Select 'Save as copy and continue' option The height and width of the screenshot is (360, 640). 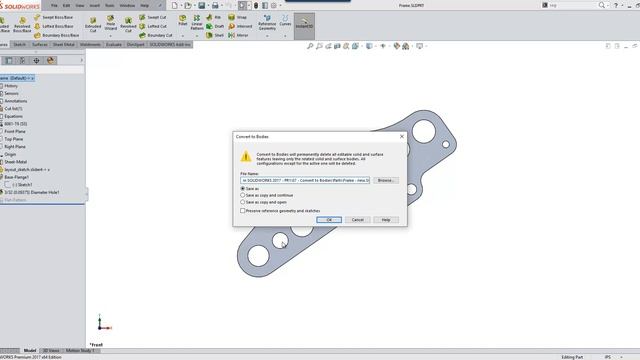267,195
